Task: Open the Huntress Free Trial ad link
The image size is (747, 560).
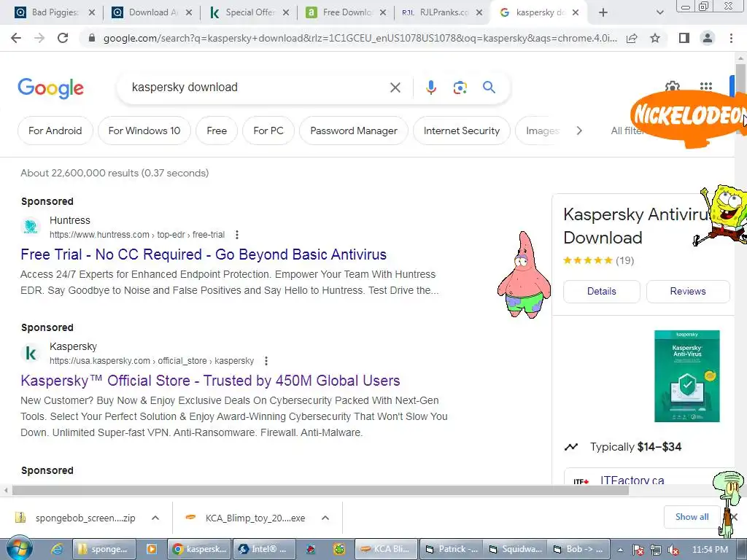Action: pos(204,254)
